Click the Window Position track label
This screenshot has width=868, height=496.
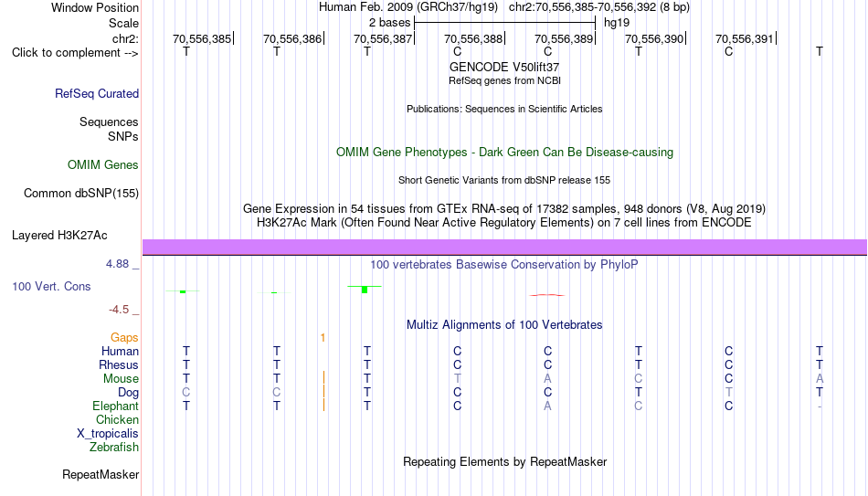(95, 7)
